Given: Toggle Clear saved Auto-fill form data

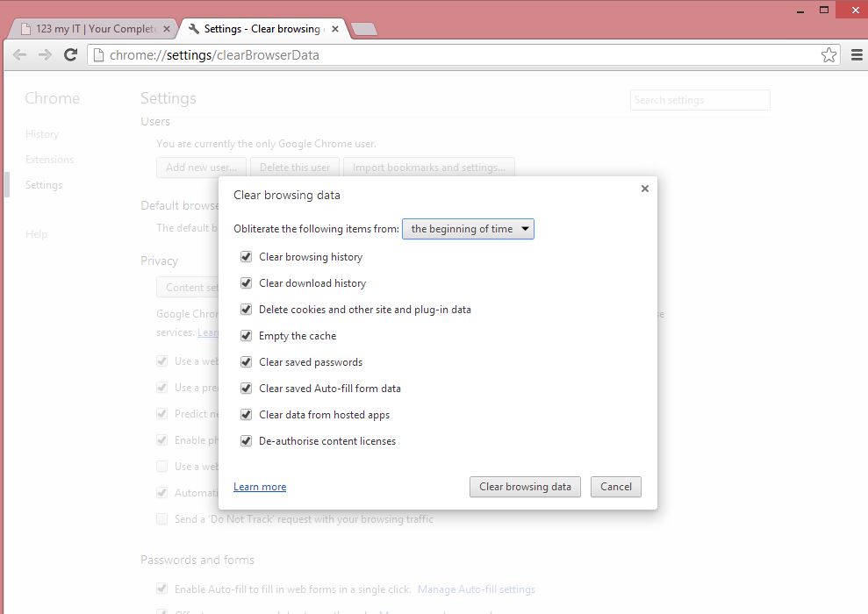Looking at the screenshot, I should pos(247,389).
